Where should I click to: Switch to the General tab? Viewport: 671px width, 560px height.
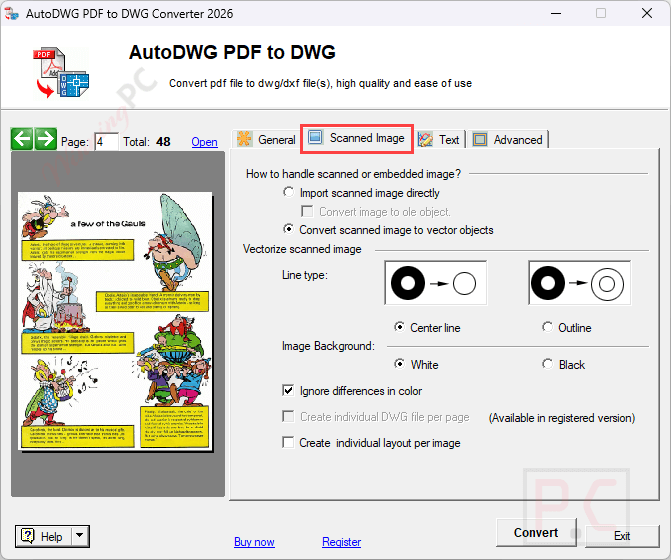(x=266, y=139)
